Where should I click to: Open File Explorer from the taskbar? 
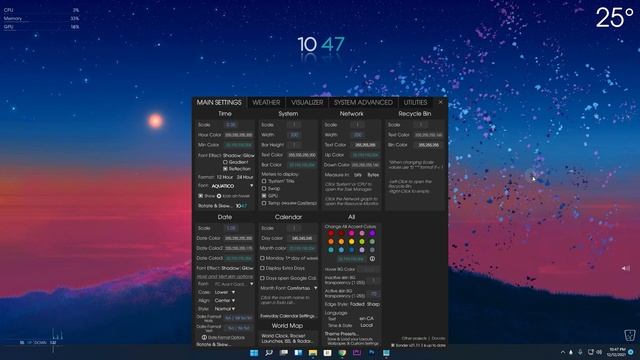(313, 353)
